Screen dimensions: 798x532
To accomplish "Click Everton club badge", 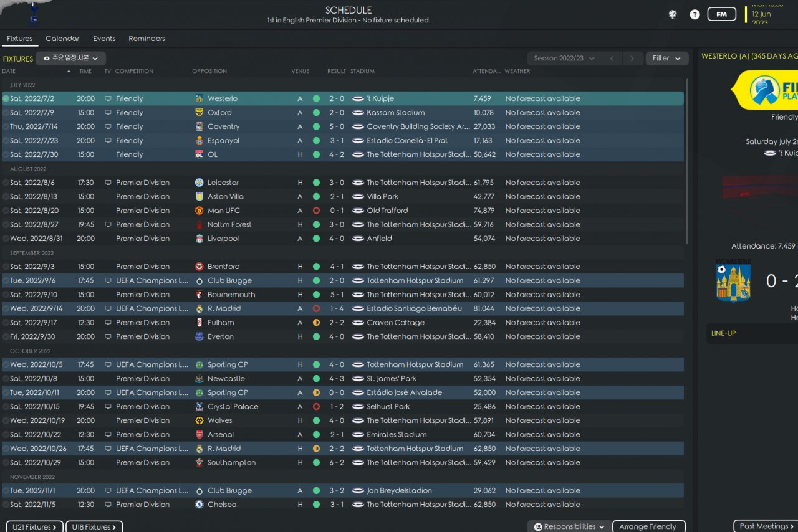I will (x=199, y=336).
